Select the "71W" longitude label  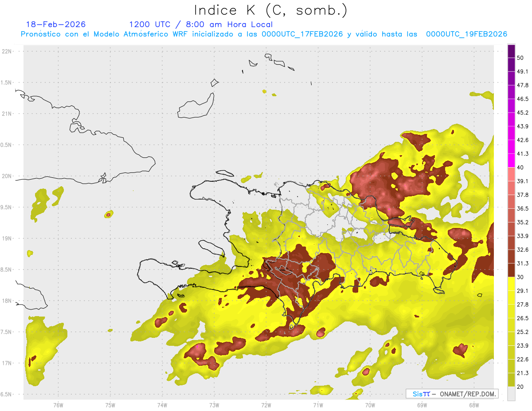(x=318, y=405)
